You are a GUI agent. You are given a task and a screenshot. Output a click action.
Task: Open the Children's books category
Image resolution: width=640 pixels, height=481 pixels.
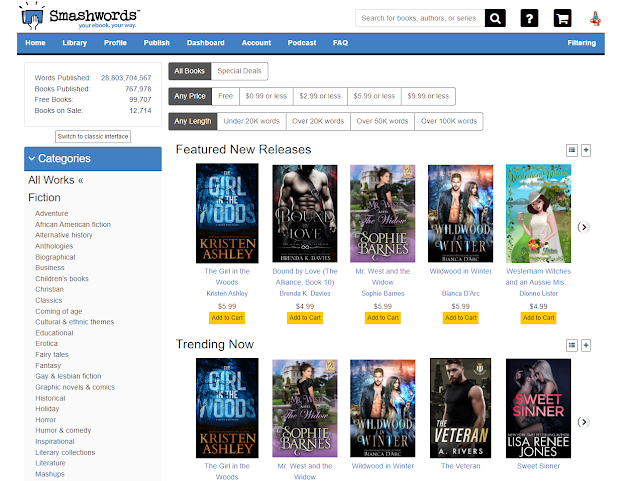point(62,279)
